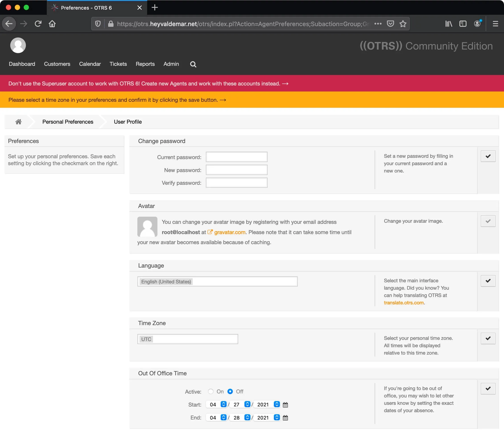504x432 pixels.
Task: Toggle the Firefox sidebar icon
Action: pyautogui.click(x=463, y=24)
